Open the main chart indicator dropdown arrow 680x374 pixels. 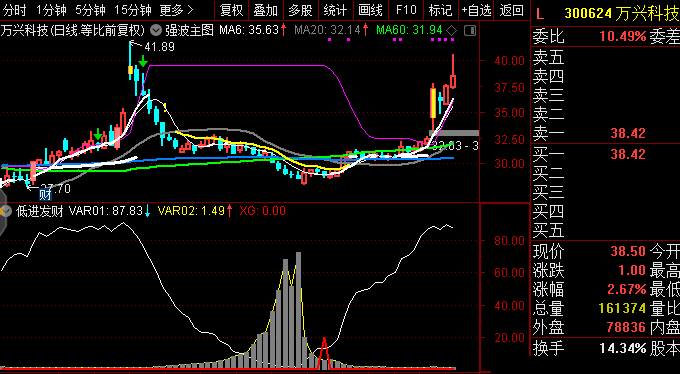click(156, 31)
